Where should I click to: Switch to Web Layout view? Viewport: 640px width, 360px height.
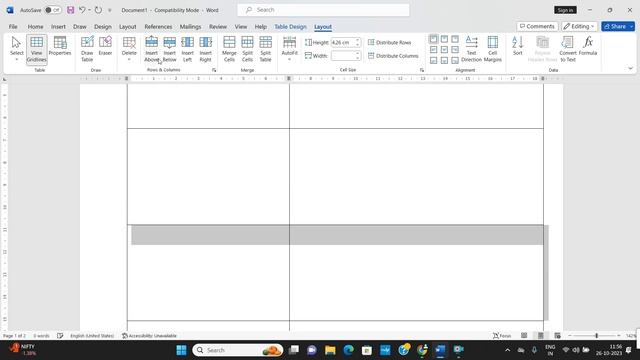557,336
